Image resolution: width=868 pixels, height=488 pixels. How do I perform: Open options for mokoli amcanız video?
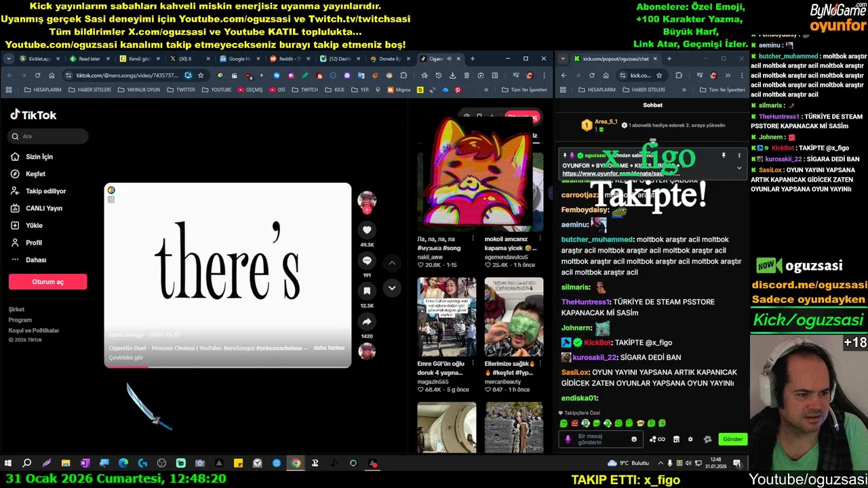(x=540, y=239)
